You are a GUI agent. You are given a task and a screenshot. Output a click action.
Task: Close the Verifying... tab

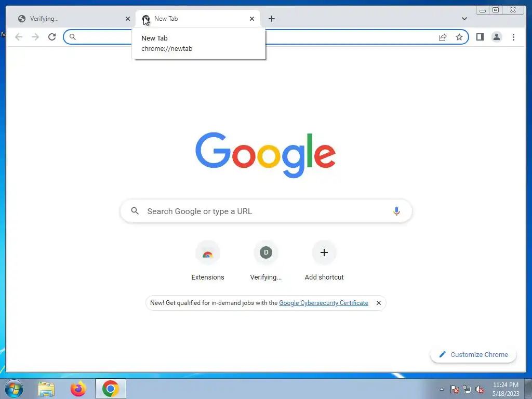coord(128,19)
